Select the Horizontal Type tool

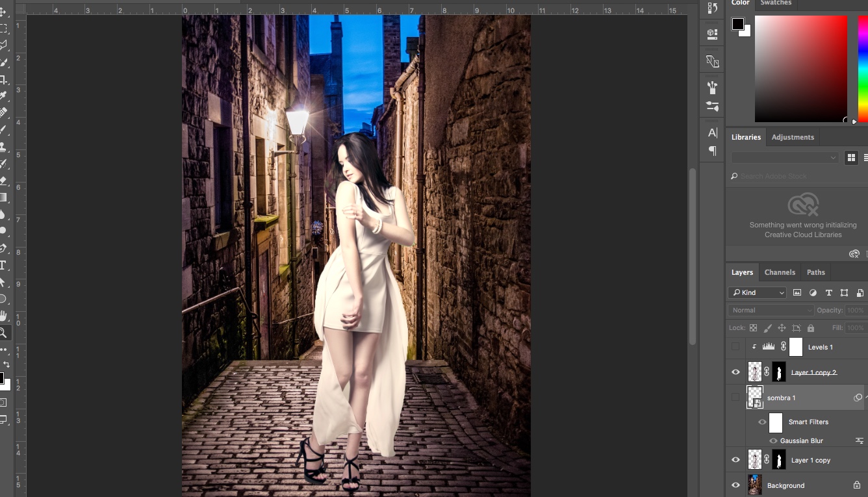[x=3, y=265]
